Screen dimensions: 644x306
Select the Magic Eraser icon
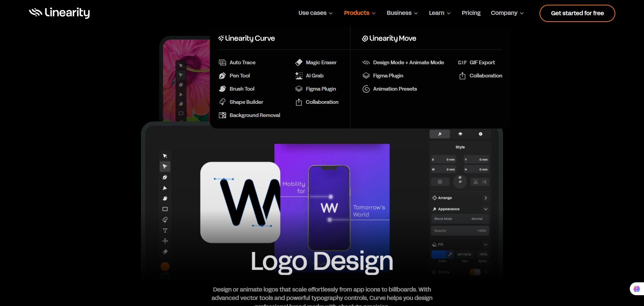pos(299,63)
